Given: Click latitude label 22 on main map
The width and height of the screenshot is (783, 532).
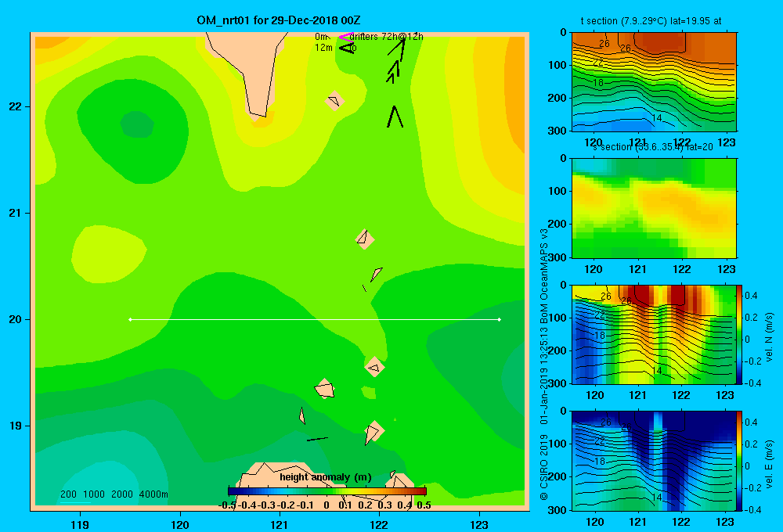Looking at the screenshot, I should tap(16, 106).
